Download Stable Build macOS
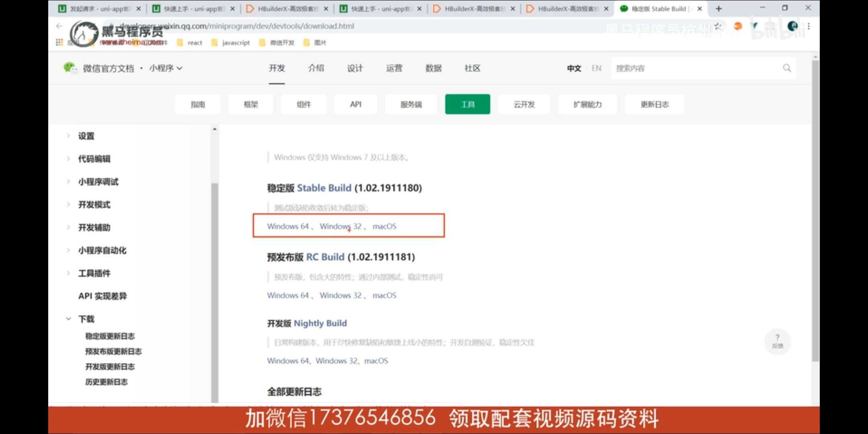The width and height of the screenshot is (868, 434). click(x=384, y=226)
